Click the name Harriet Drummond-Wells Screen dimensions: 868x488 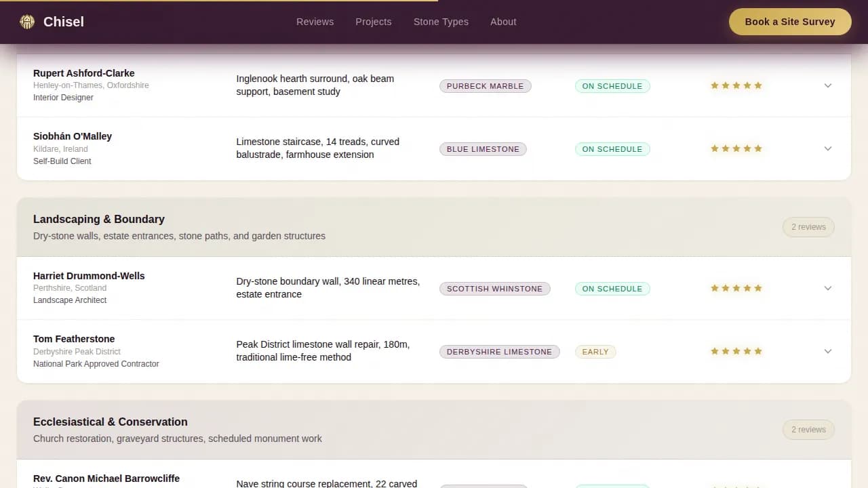[x=89, y=276]
